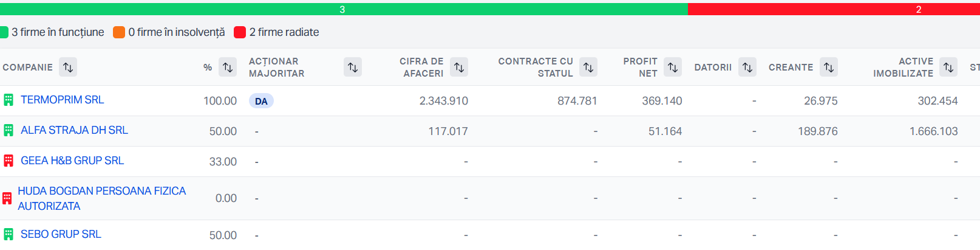Sort by Acționar Majoritar column

(x=353, y=68)
